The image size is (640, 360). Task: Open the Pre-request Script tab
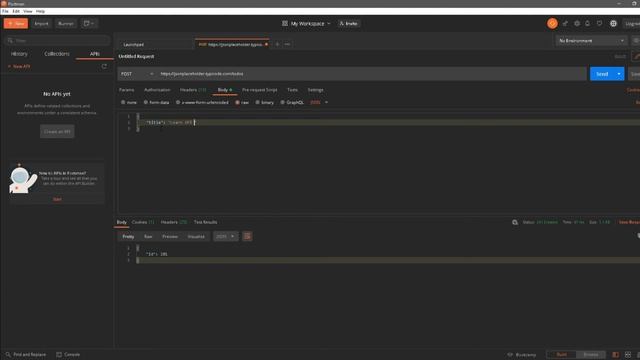click(260, 90)
